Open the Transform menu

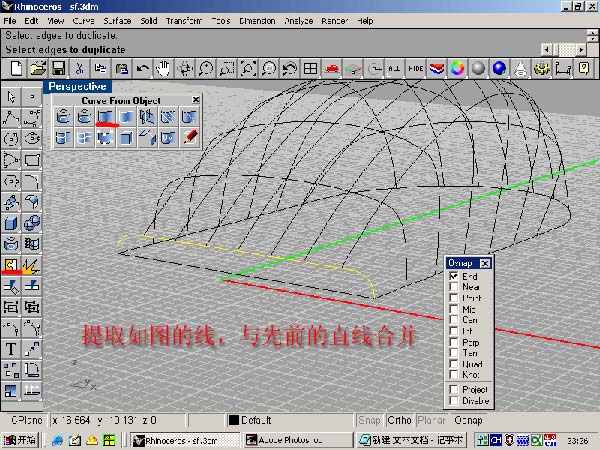click(184, 21)
